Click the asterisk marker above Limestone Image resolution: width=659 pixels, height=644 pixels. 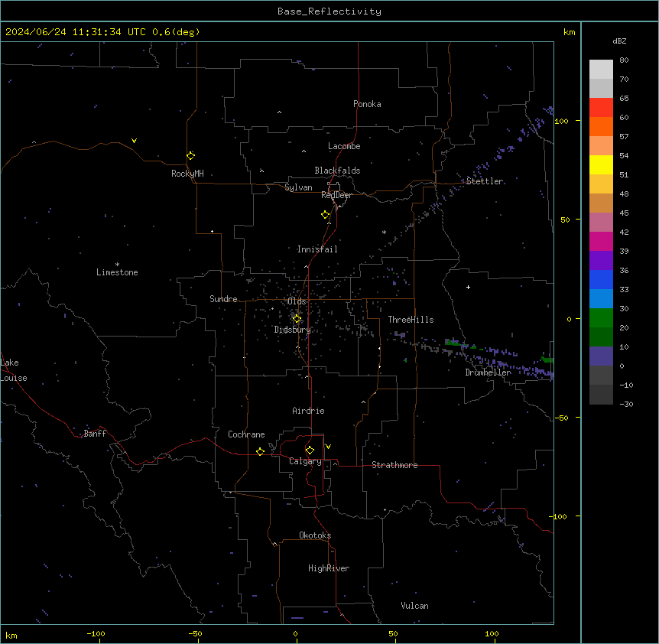coord(117,265)
